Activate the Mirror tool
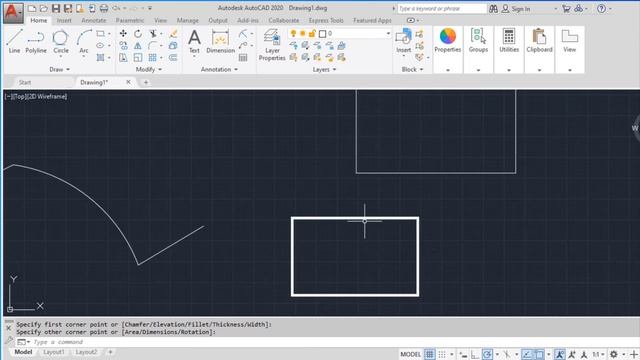Viewport: 640px width, 360px height. (138, 45)
